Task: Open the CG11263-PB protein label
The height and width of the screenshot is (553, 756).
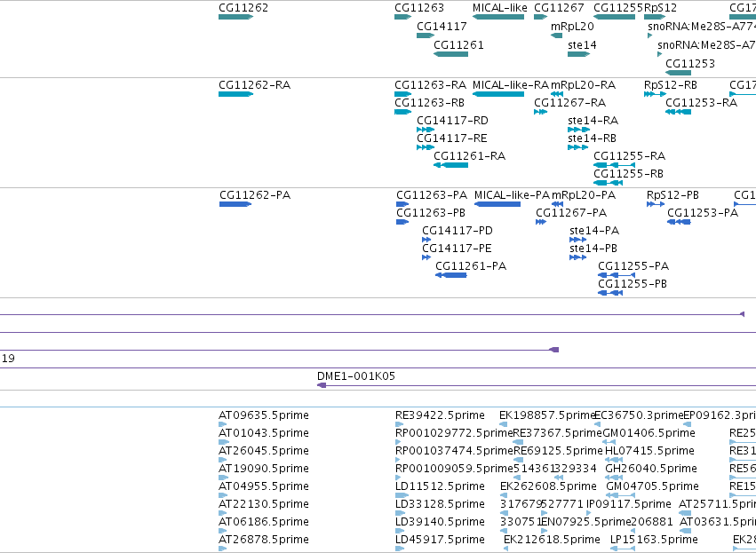Action: pos(431,213)
